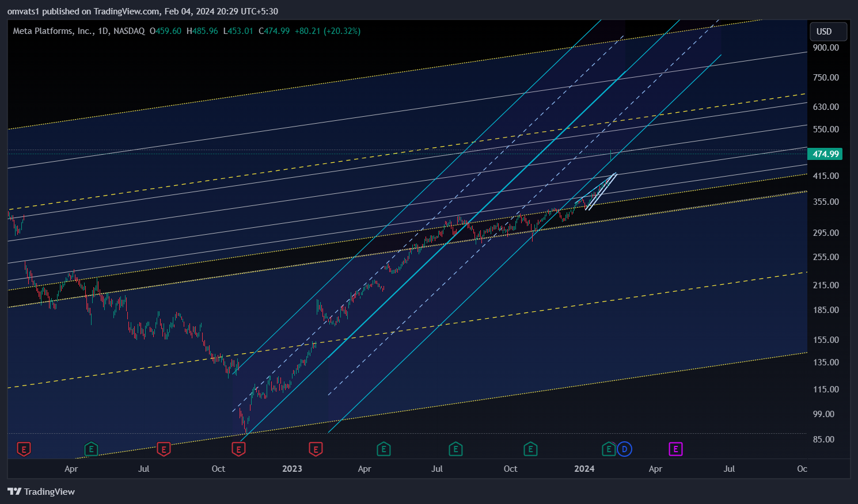The image size is (858, 504).
Task: Click the first red earnings marker at chart's left edge
Action: pyautogui.click(x=24, y=449)
